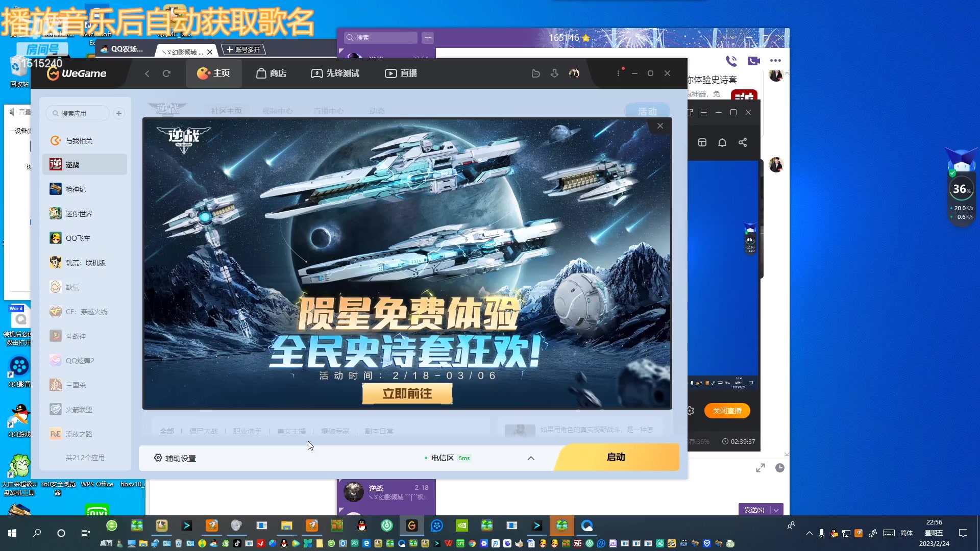This screenshot has height=551, width=980.
Task: Open the WeGame 商店 tab
Action: coord(271,73)
